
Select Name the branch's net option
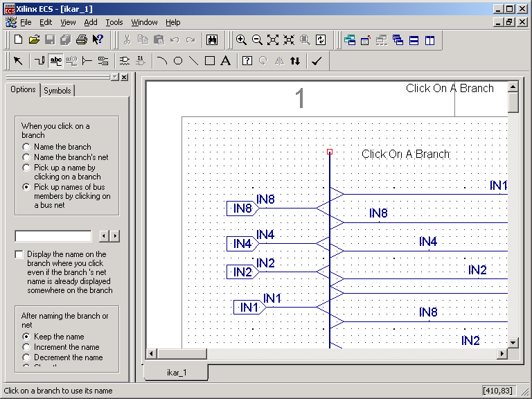pos(26,157)
